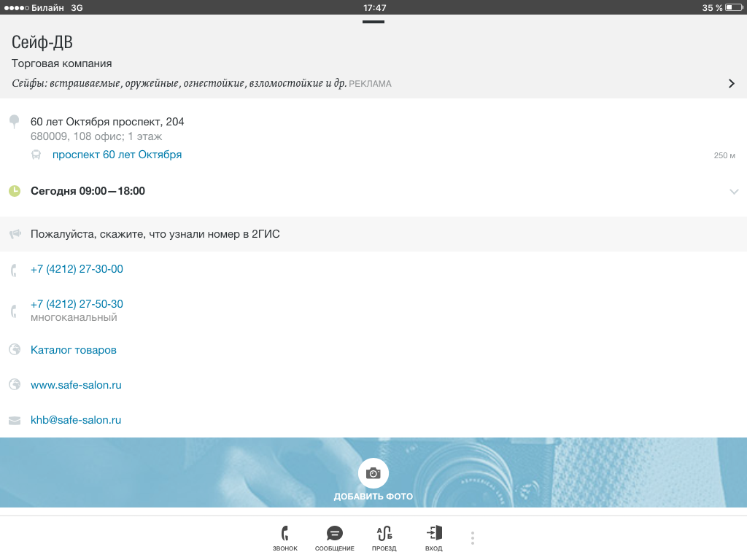Open the ad details arrow for Сейфы
This screenshot has height=560, width=747.
[x=732, y=84]
